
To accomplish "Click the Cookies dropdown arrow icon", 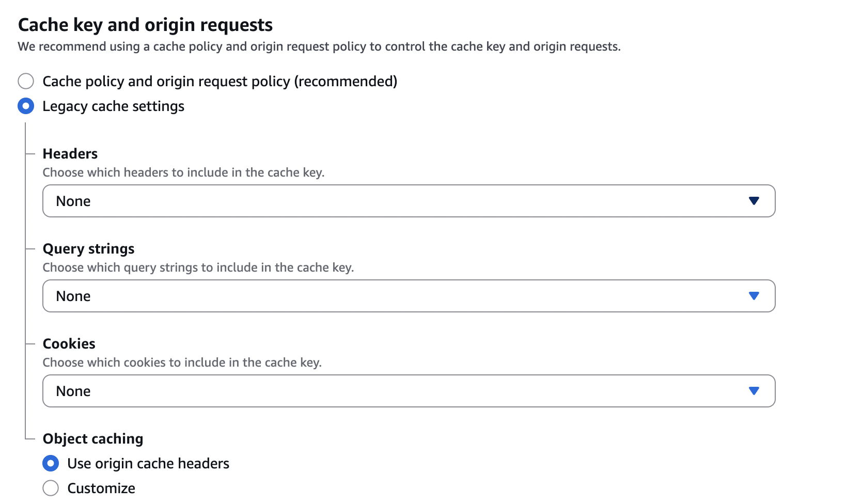I will (754, 391).
